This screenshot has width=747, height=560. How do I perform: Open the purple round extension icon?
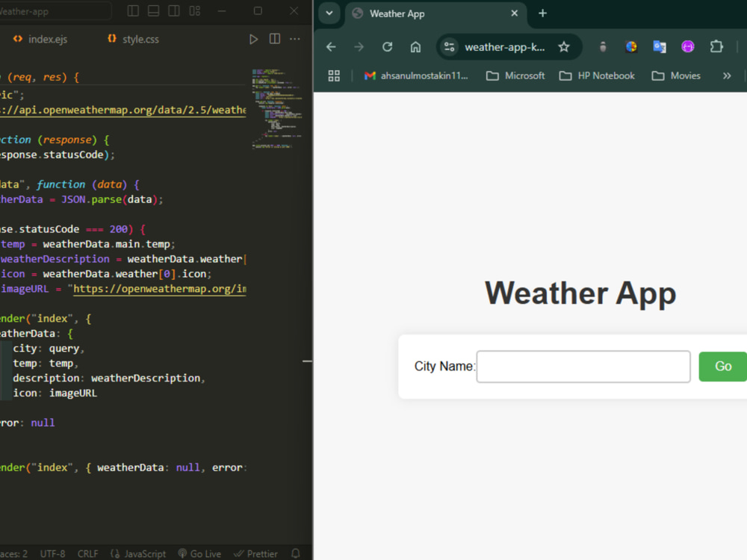688,46
